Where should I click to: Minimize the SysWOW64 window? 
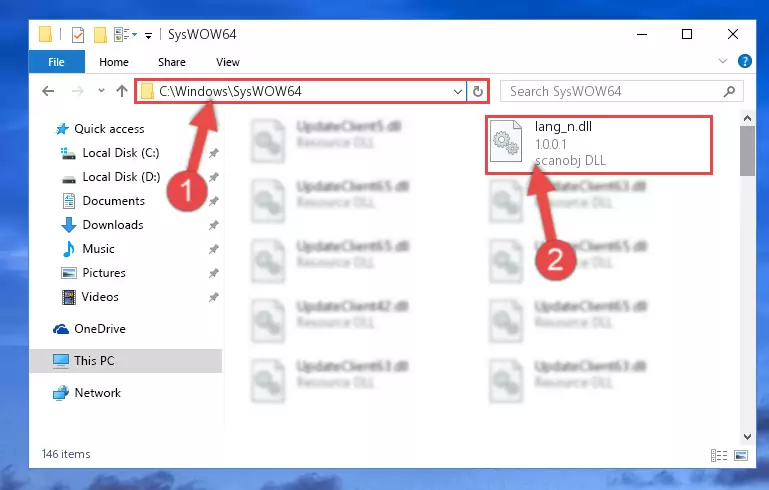click(x=642, y=34)
